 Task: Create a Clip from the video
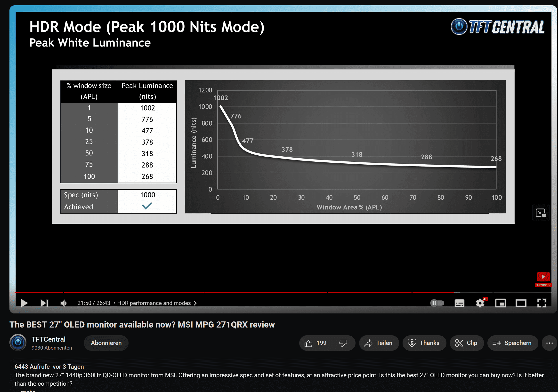tap(466, 343)
